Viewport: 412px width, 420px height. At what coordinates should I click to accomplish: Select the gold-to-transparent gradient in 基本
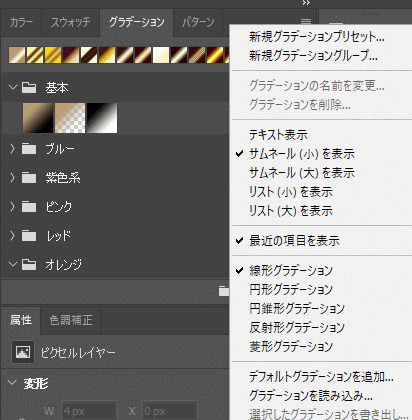pos(70,118)
